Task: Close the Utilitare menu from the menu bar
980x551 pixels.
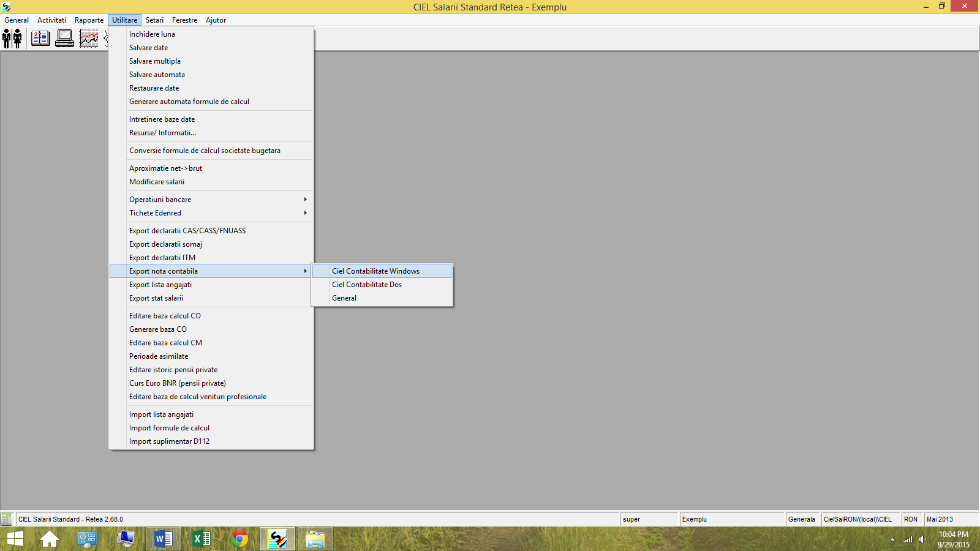Action: [x=125, y=20]
